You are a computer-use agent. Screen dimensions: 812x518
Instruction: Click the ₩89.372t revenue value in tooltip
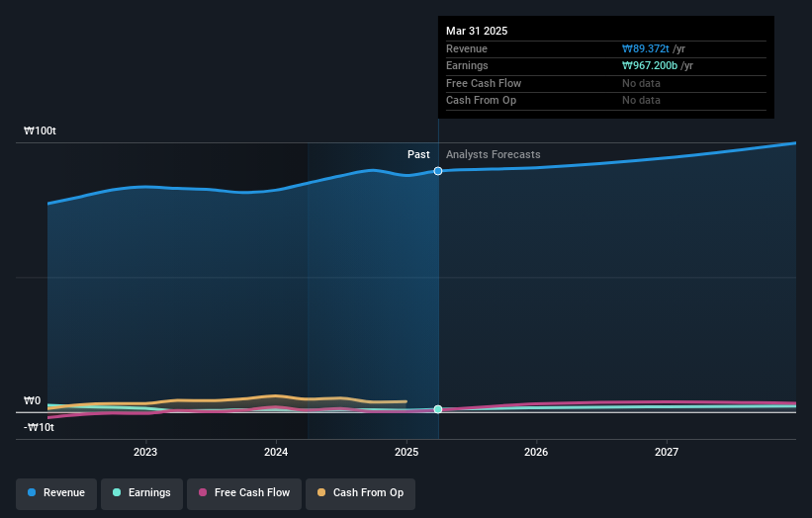coord(646,48)
